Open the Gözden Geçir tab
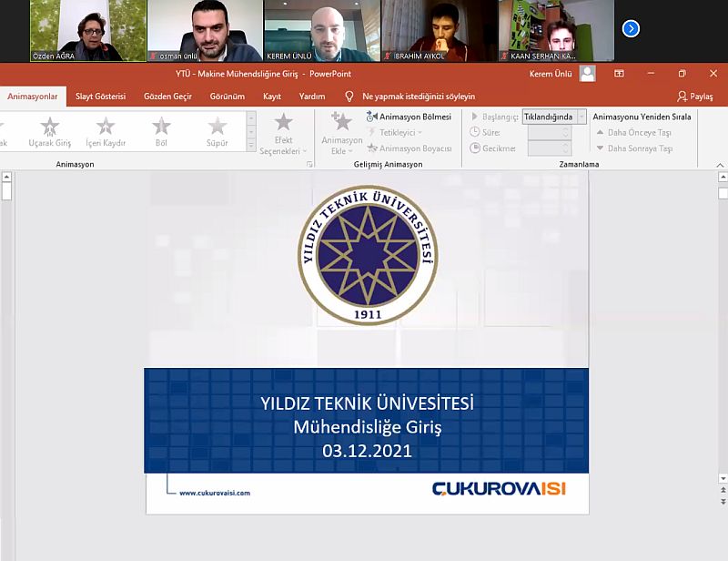 [167, 97]
